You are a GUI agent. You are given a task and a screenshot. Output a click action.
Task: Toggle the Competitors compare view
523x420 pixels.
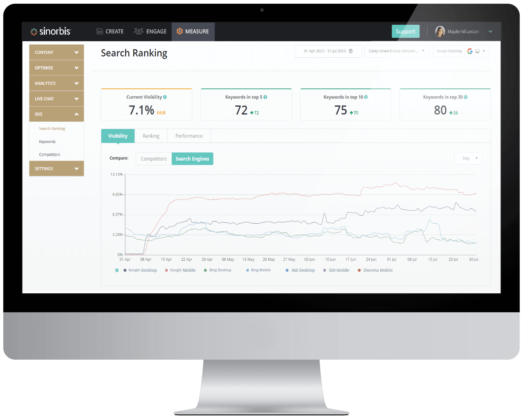tap(154, 158)
